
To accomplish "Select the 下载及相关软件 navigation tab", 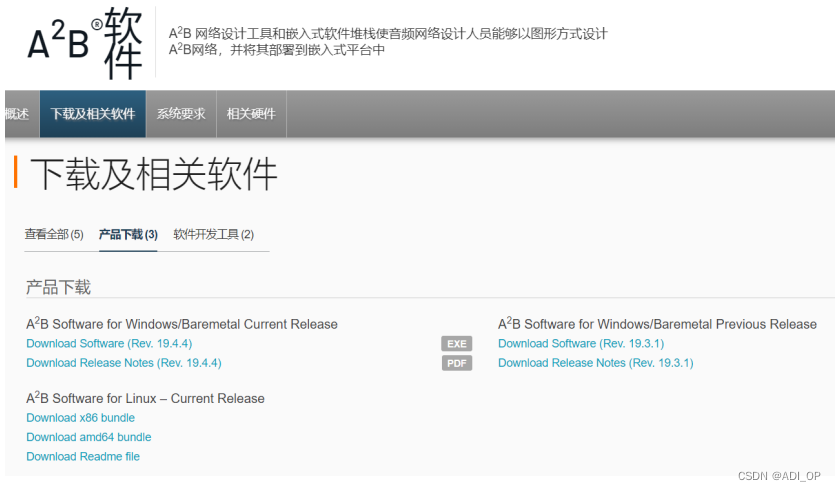I will pos(93,114).
